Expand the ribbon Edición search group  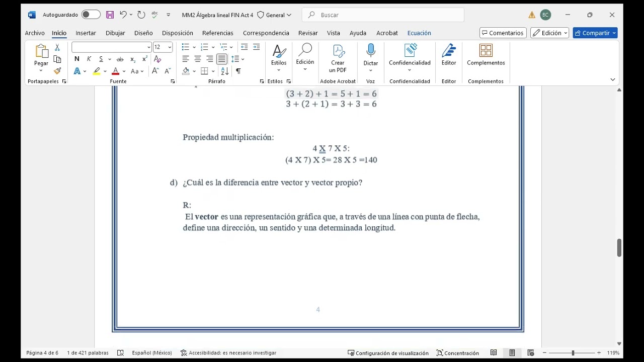pos(305,58)
